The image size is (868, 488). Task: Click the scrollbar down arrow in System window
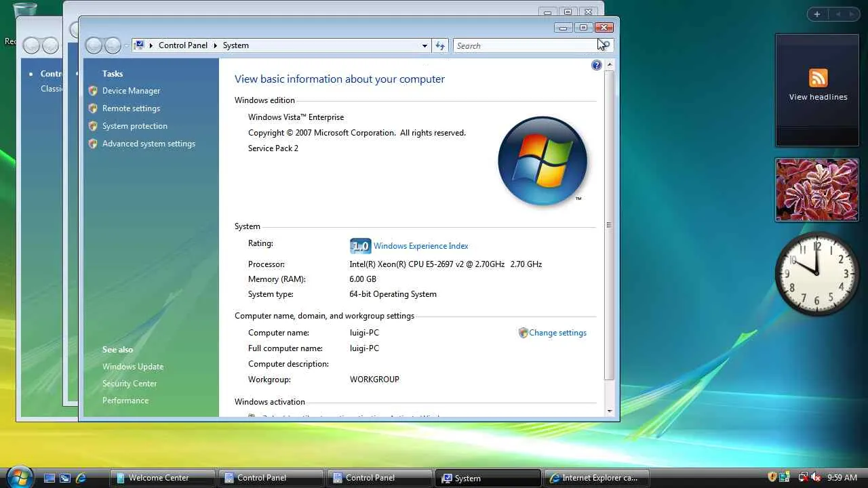point(609,411)
